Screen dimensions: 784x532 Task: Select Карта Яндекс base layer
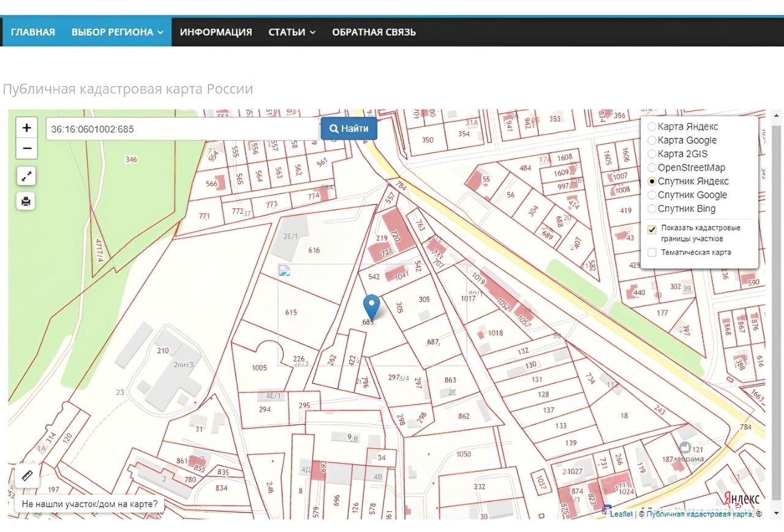point(652,127)
